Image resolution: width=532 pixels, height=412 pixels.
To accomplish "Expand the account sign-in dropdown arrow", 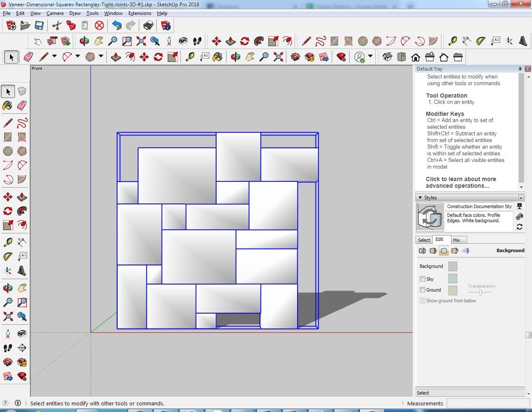I will point(370,56).
